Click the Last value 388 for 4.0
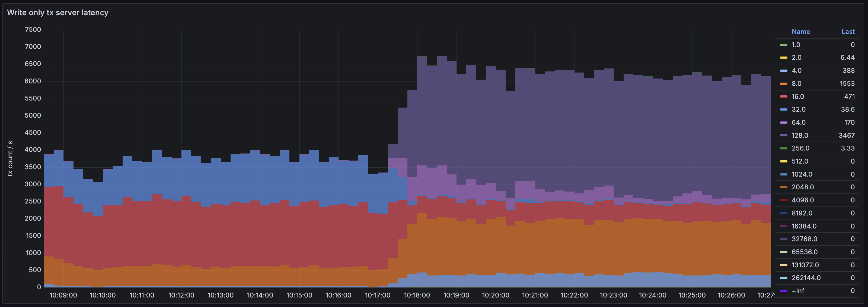The height and width of the screenshot is (307, 868). pyautogui.click(x=848, y=71)
